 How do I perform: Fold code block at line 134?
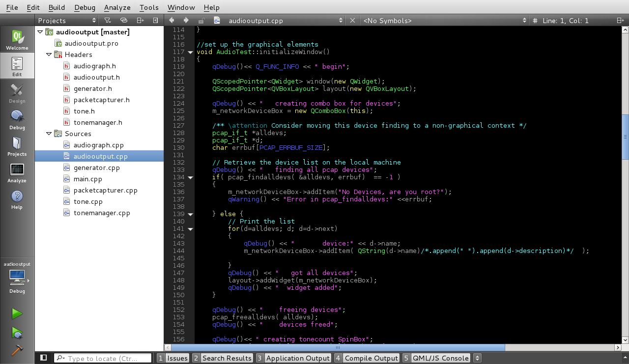point(191,177)
